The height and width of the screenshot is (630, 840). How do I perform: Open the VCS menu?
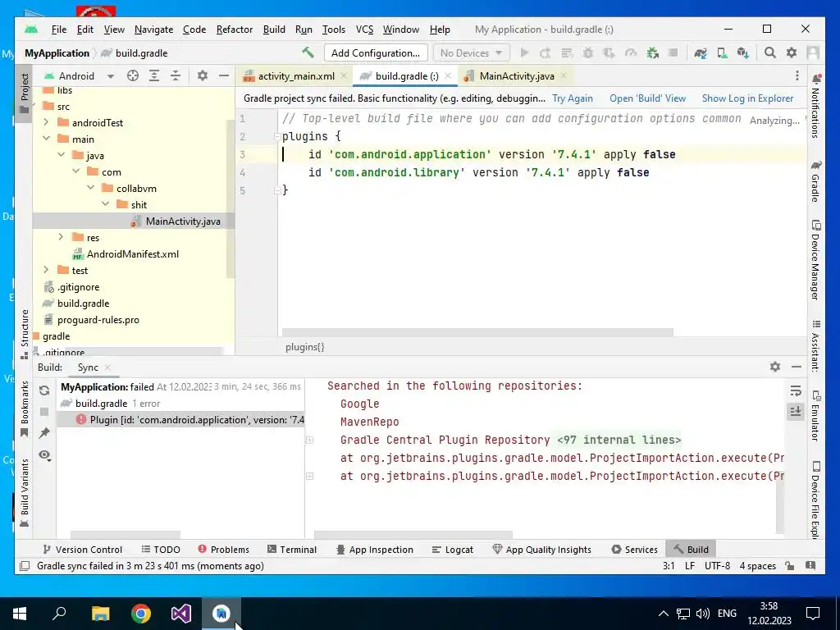point(364,30)
